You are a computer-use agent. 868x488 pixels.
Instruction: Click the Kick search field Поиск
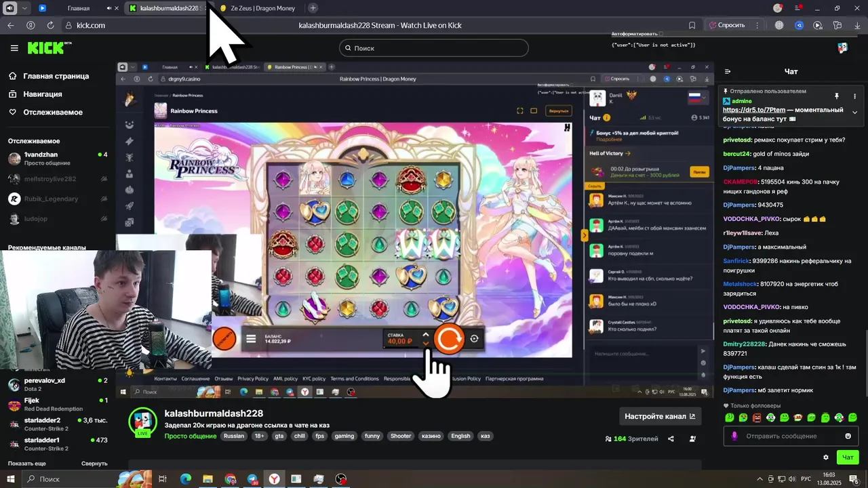point(434,48)
